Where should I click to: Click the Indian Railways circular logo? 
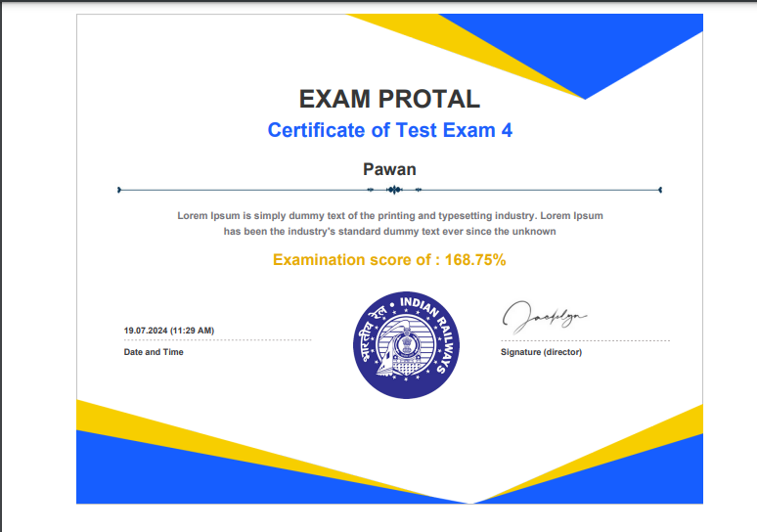(405, 344)
